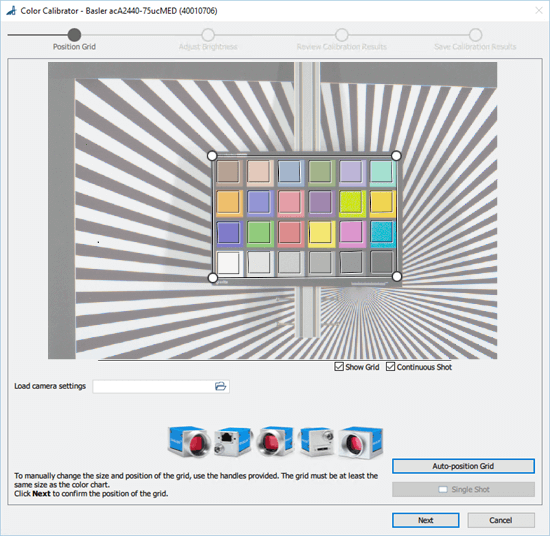
Task: Select the bottom-left grid corner handle
Action: pyautogui.click(x=213, y=278)
